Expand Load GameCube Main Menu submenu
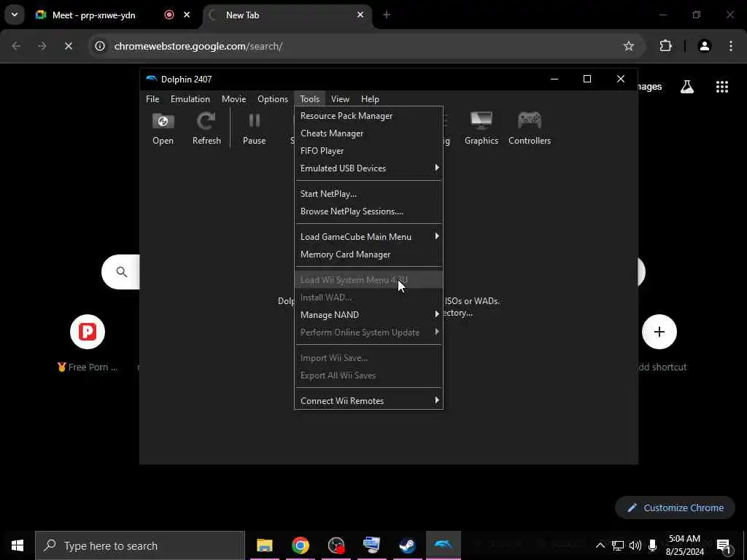Image resolution: width=747 pixels, height=560 pixels. pyautogui.click(x=368, y=237)
